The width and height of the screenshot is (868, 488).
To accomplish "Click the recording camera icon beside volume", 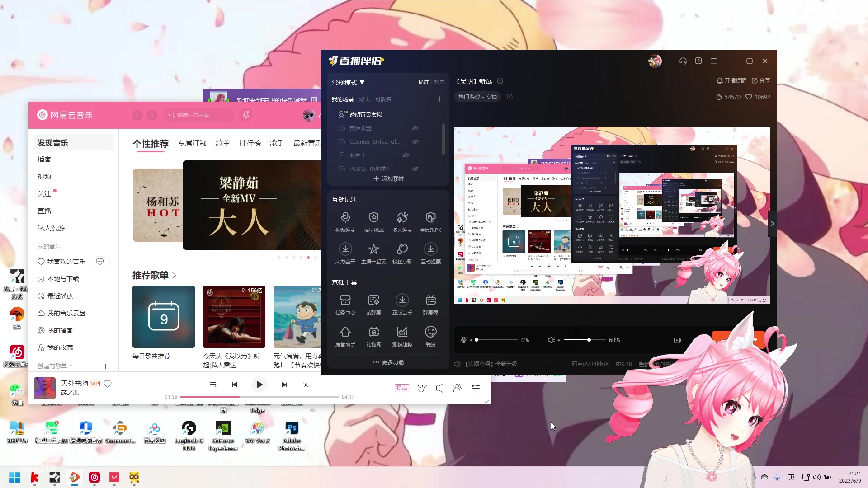I will pos(677,340).
